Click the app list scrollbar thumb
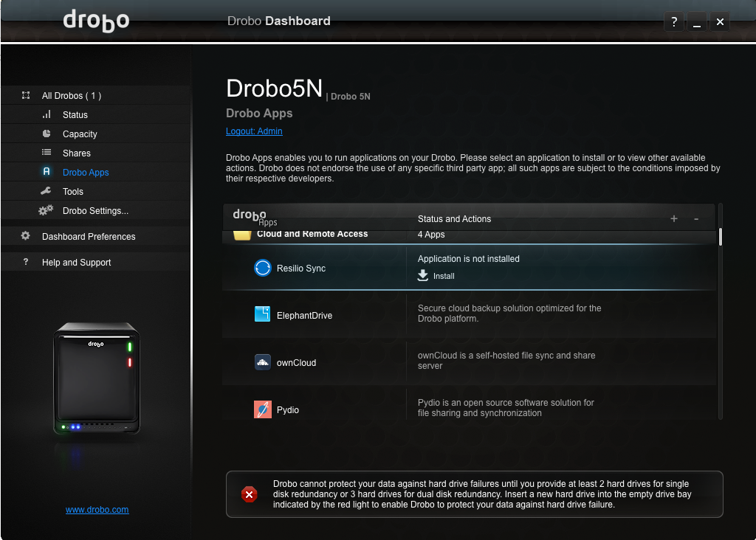Viewport: 756px width, 540px height. click(721, 237)
